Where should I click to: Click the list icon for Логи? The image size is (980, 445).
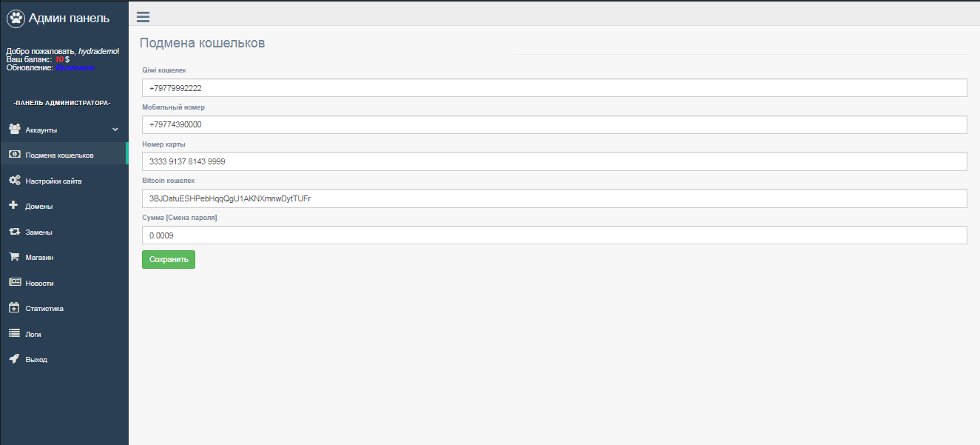pos(14,334)
